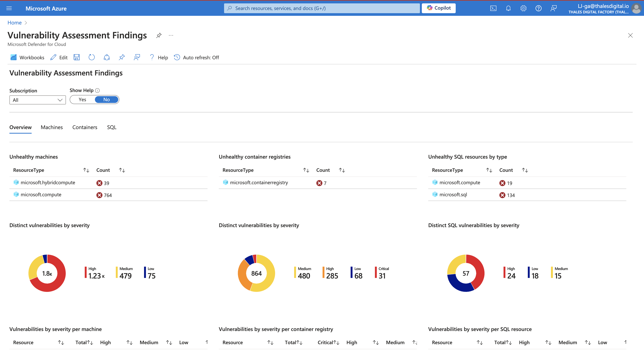Click the Medium 479 legend item

(124, 273)
